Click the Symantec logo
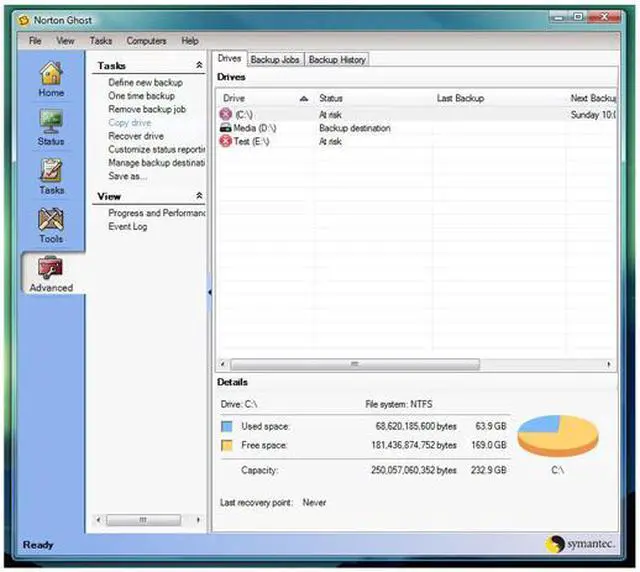640x572 pixels. (580, 544)
